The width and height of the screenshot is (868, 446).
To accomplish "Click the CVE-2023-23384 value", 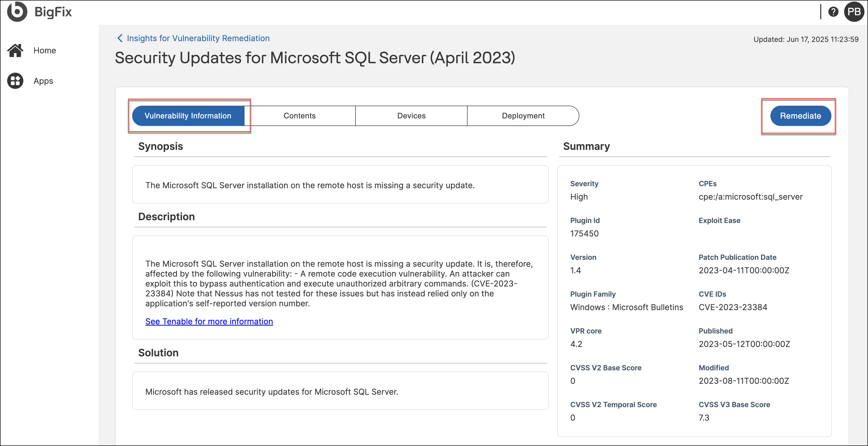I will pos(733,307).
